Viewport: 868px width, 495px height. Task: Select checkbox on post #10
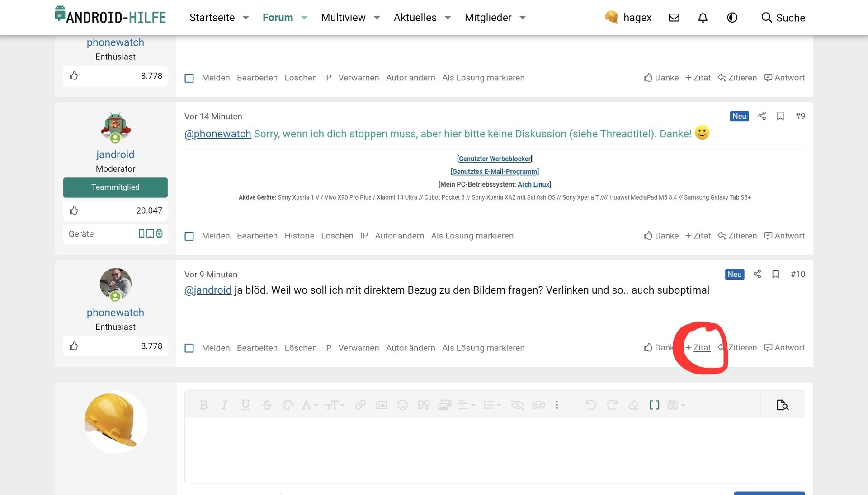189,348
